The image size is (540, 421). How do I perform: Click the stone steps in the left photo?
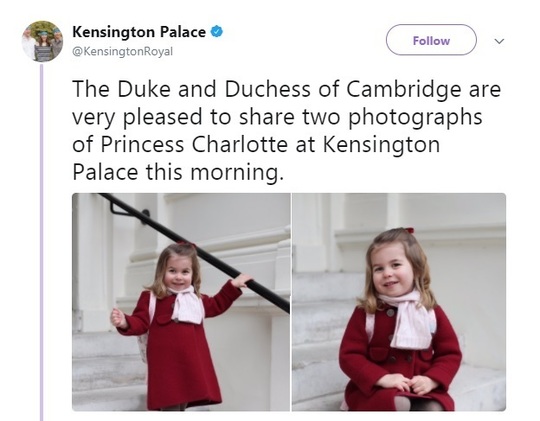[108, 370]
